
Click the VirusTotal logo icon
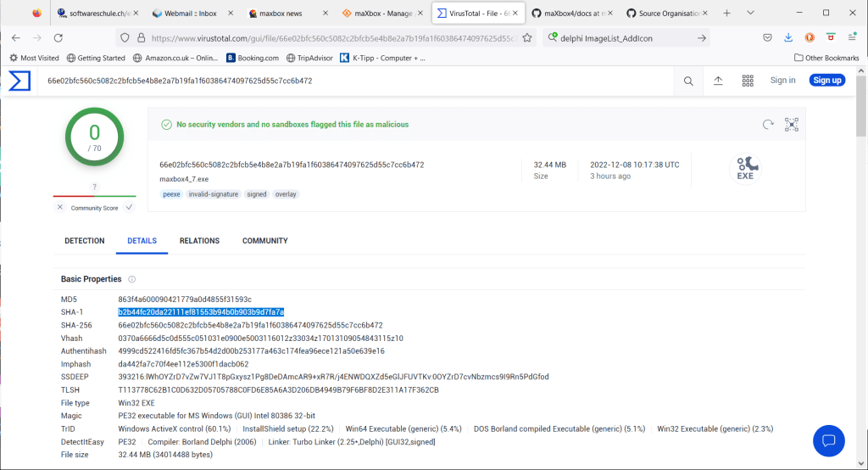pos(19,81)
